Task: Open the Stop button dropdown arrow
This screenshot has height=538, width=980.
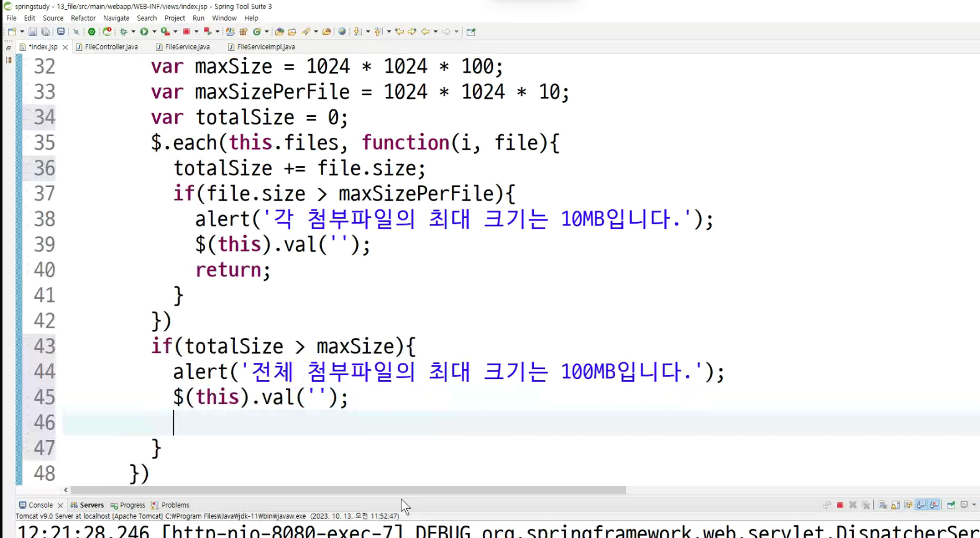Action: tap(196, 32)
